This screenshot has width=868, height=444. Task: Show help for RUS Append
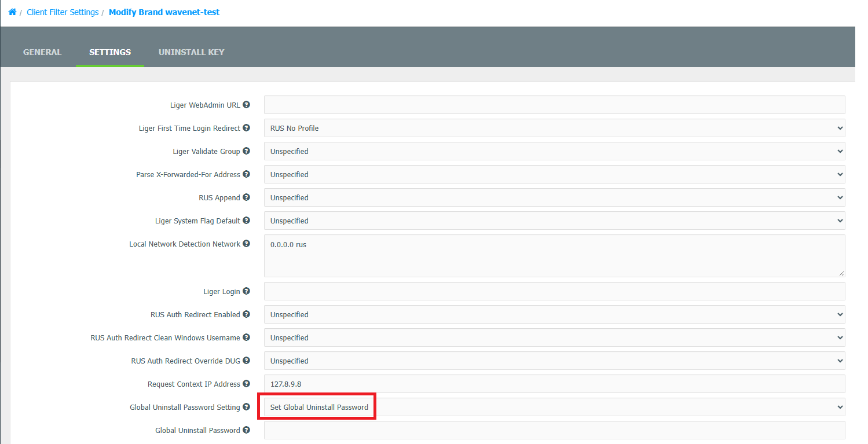tap(246, 197)
